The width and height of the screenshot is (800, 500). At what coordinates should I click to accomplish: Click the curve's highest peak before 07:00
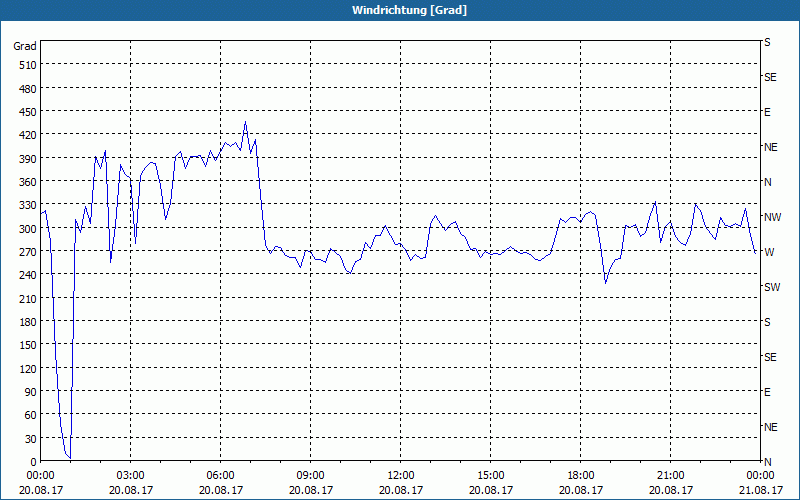click(245, 122)
